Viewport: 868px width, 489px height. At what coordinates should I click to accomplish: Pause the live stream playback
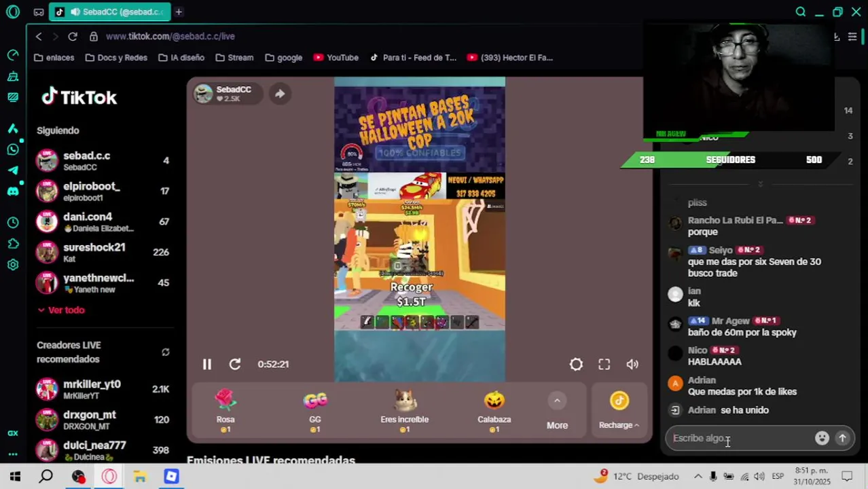pos(206,364)
